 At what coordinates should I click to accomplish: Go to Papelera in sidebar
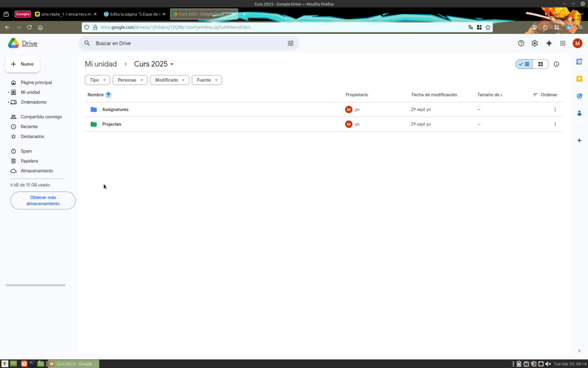click(29, 161)
